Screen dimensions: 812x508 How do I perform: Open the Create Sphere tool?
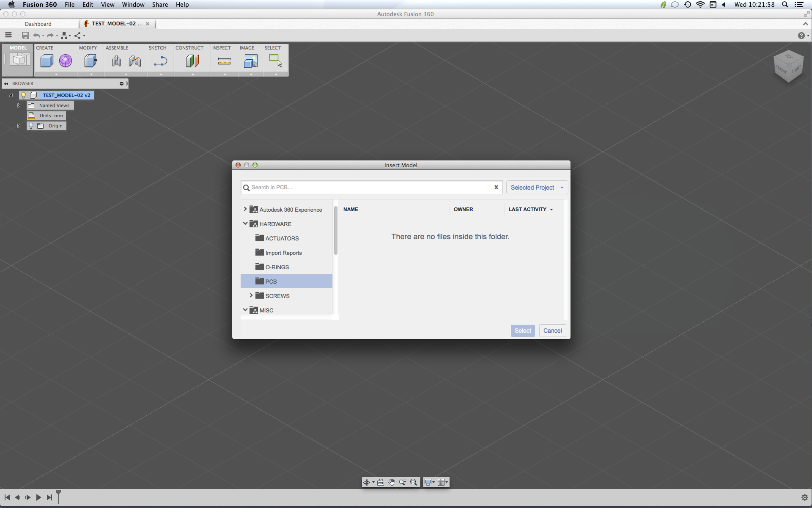[x=66, y=61]
